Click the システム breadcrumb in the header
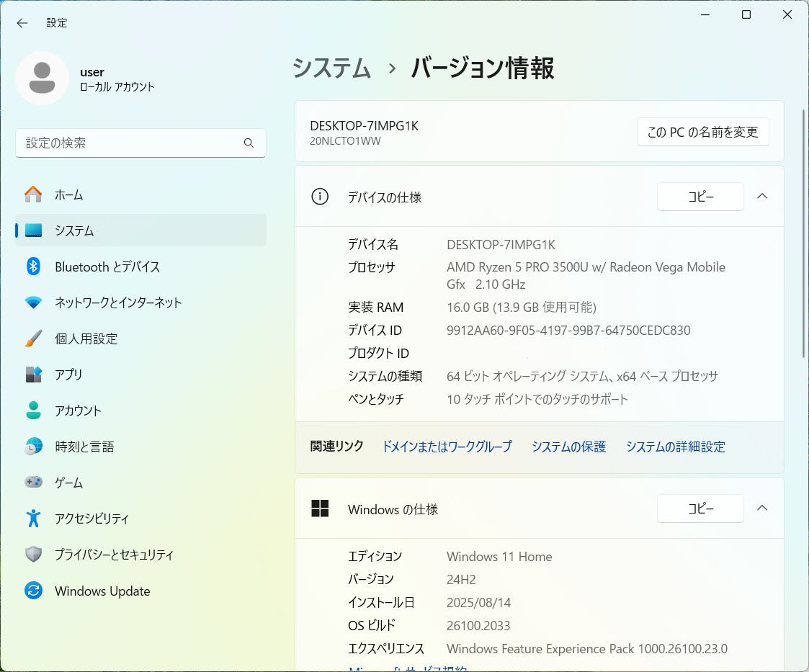This screenshot has height=672, width=809. [x=331, y=68]
